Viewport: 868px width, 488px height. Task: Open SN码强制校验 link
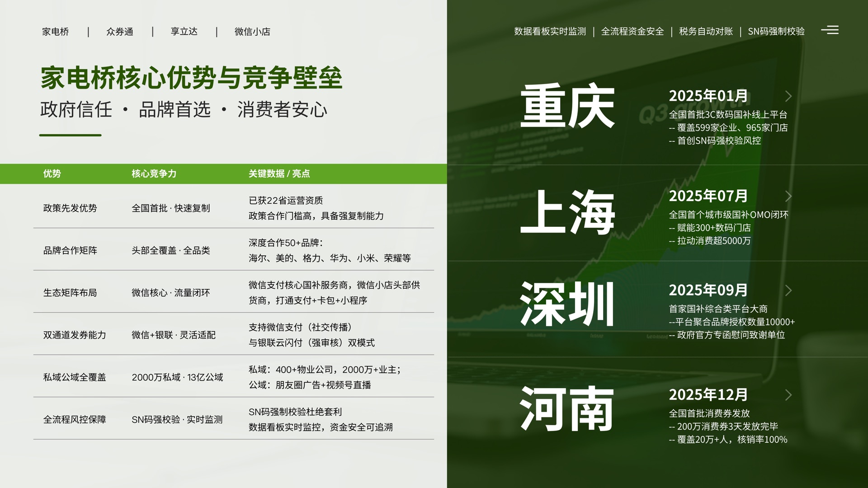coord(776,31)
